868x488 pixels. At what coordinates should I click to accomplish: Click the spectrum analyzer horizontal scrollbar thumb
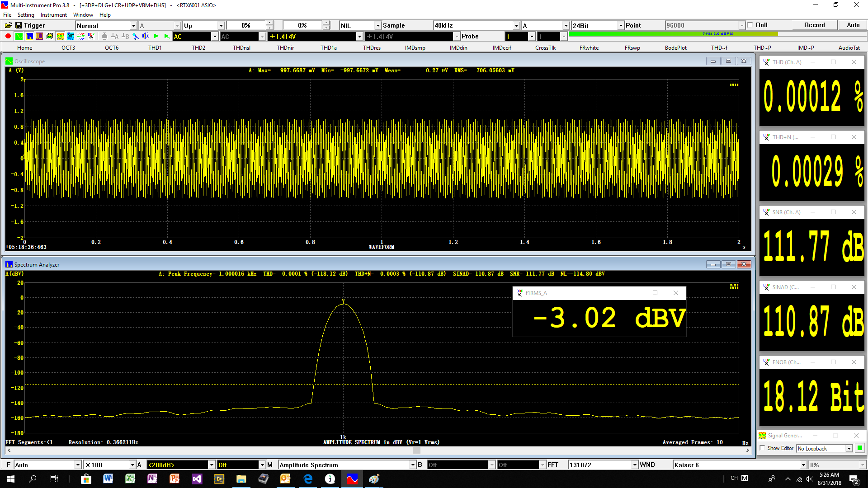pyautogui.click(x=416, y=450)
